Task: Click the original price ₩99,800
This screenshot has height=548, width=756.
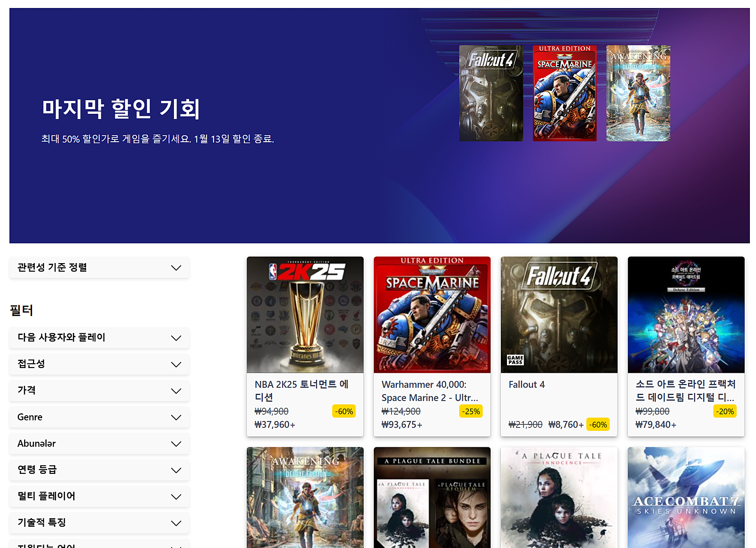Action: [x=653, y=411]
